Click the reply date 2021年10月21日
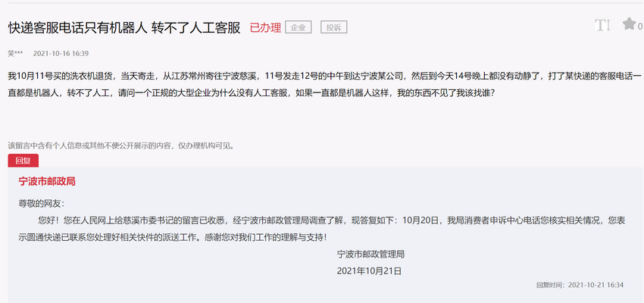Screen dimensions: 644x303 click(x=369, y=270)
